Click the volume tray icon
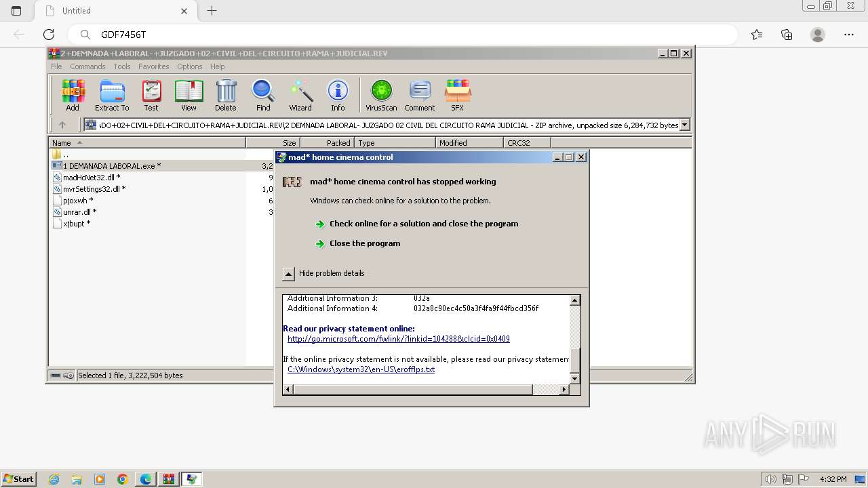Screen dimensions: 868x488 click(770, 479)
